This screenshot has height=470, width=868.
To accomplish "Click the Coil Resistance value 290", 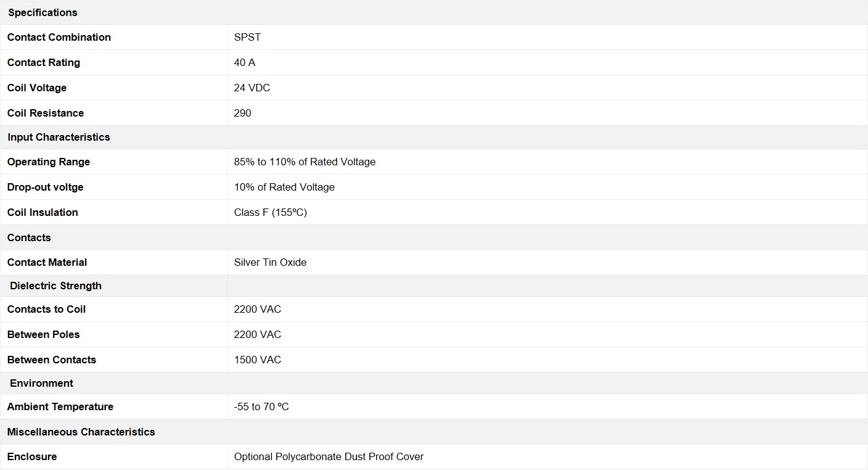I will click(x=243, y=113).
